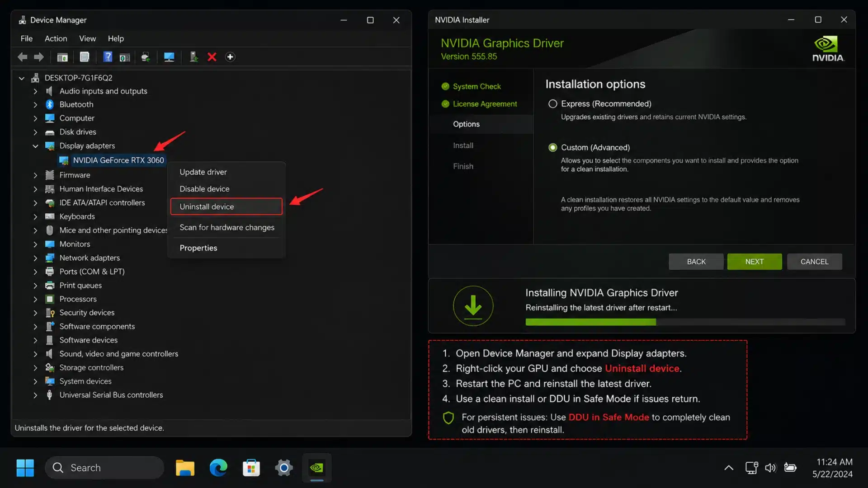Open the Help menu
868x488 pixels.
coord(116,39)
